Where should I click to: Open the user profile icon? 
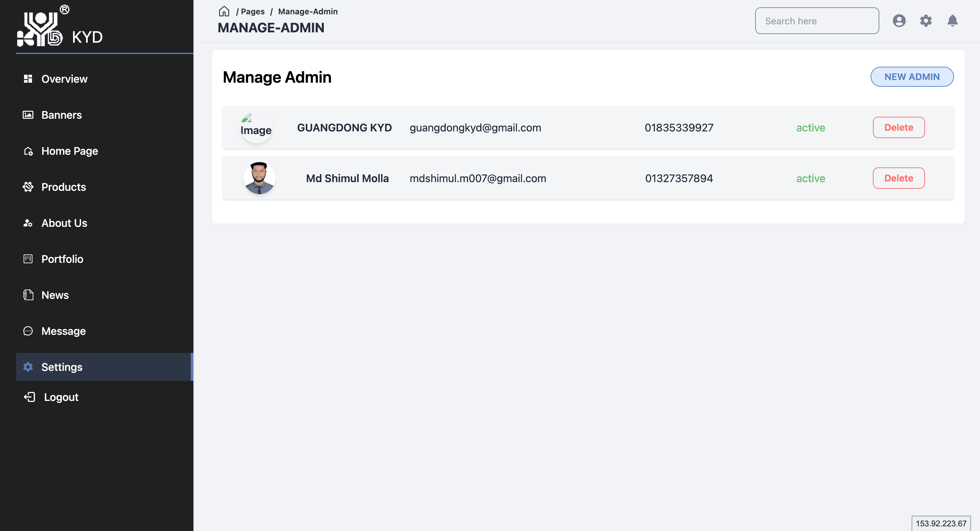coord(899,21)
